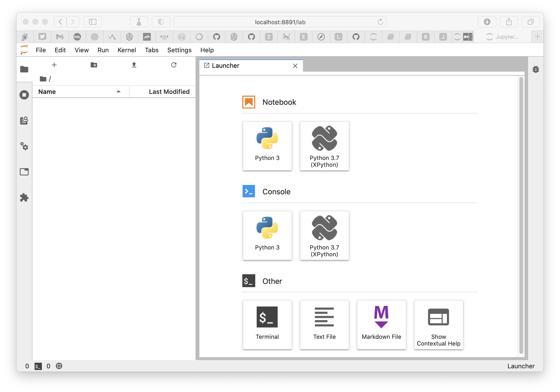The width and height of the screenshot is (560, 392).
Task: Toggle Safari's sidebar button
Action: click(93, 22)
